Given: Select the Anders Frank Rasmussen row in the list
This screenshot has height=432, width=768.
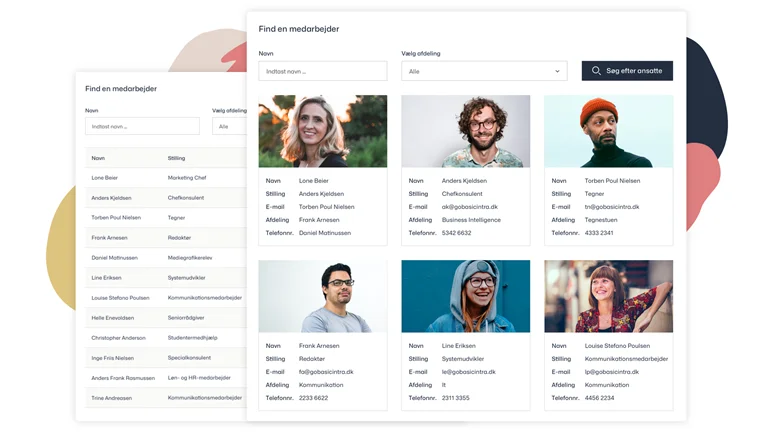Looking at the screenshot, I should pos(166,378).
